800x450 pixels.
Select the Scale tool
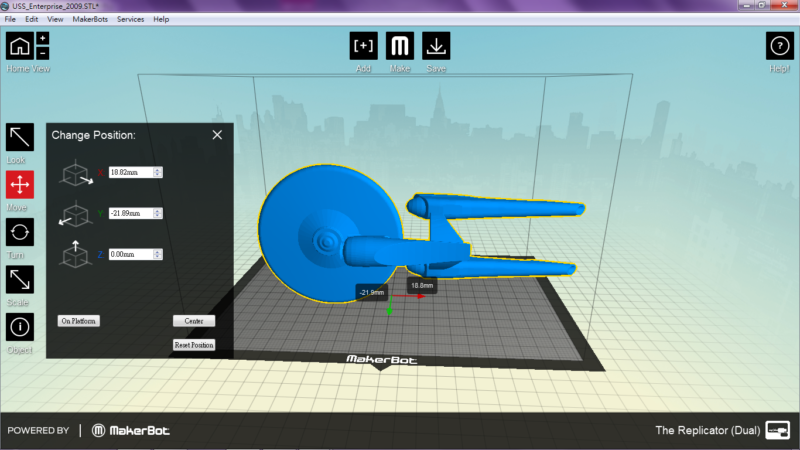click(x=20, y=280)
